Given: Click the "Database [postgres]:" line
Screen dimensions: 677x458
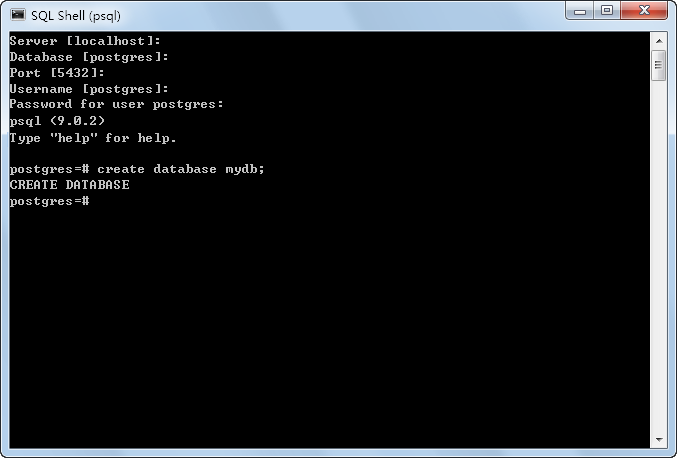Looking at the screenshot, I should coord(88,57).
